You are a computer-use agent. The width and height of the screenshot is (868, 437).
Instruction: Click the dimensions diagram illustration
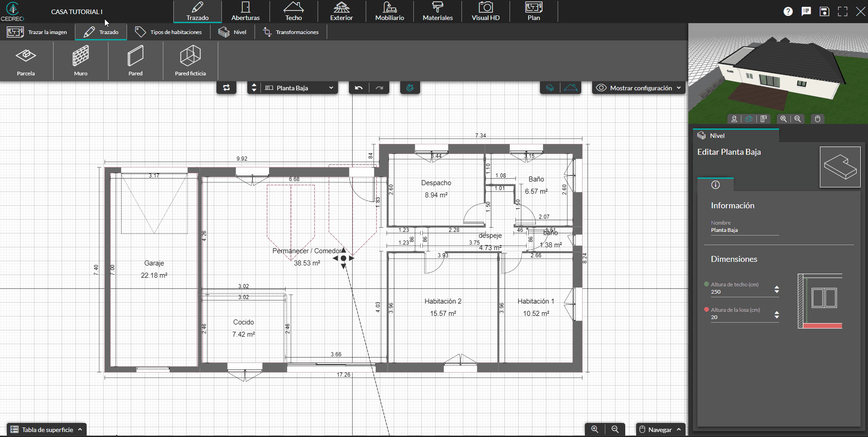tap(820, 301)
